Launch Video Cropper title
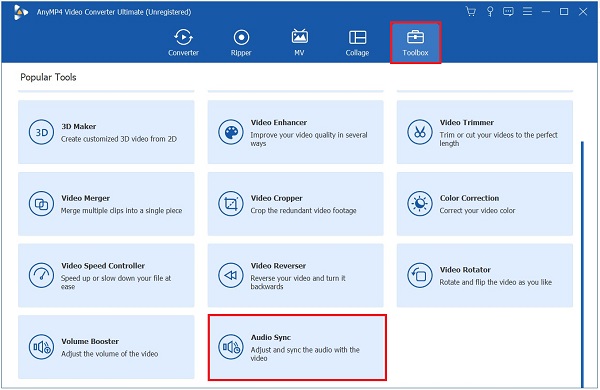 pos(276,198)
